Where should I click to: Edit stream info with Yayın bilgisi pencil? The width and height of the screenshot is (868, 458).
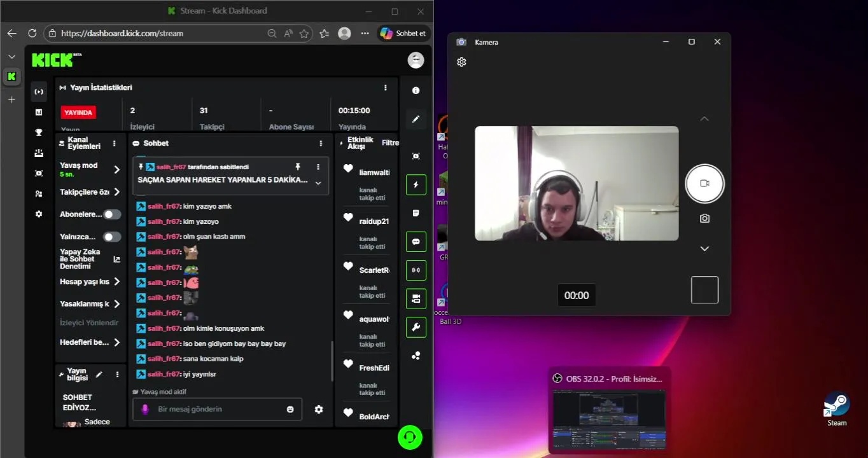pyautogui.click(x=99, y=375)
